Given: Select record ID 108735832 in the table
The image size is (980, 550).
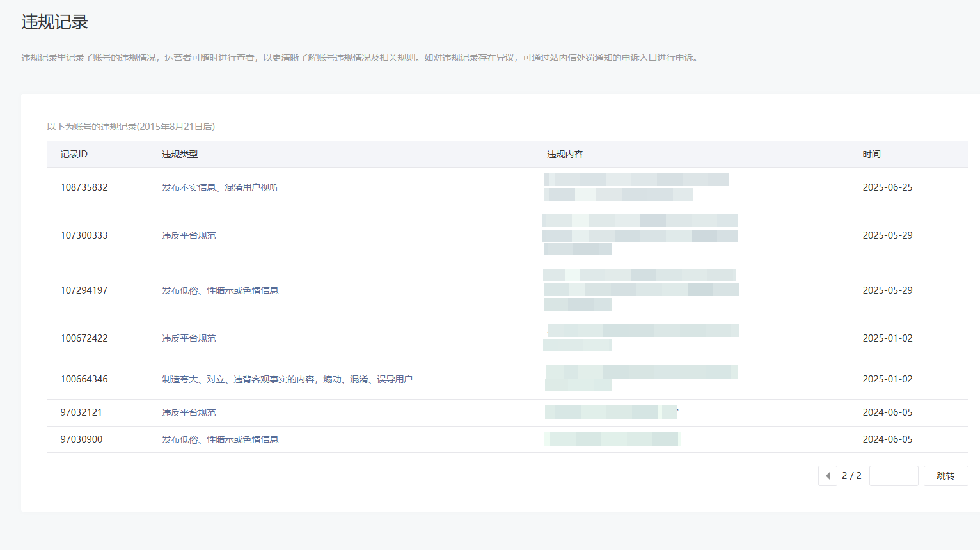Looking at the screenshot, I should click(x=84, y=187).
